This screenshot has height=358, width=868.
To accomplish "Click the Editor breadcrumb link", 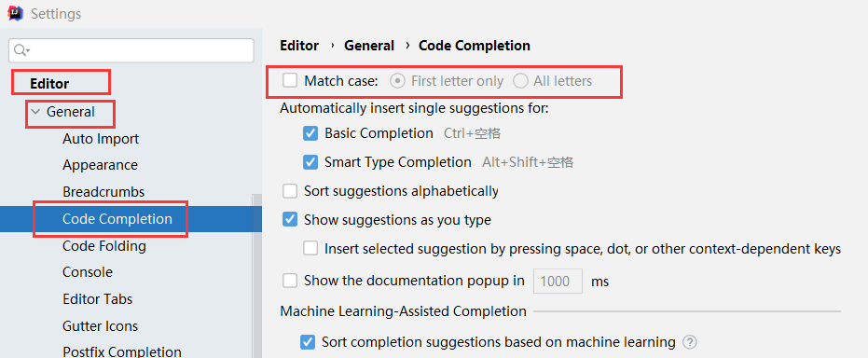I will [x=299, y=46].
